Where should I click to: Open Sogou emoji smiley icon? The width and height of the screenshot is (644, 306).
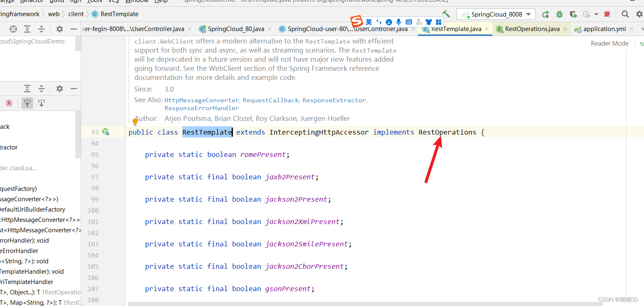coord(389,22)
